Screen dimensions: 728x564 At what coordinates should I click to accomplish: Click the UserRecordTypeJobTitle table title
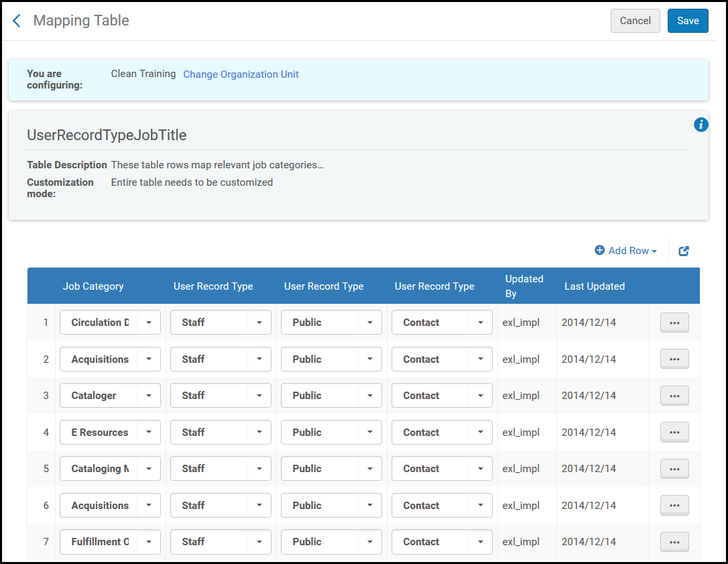107,135
